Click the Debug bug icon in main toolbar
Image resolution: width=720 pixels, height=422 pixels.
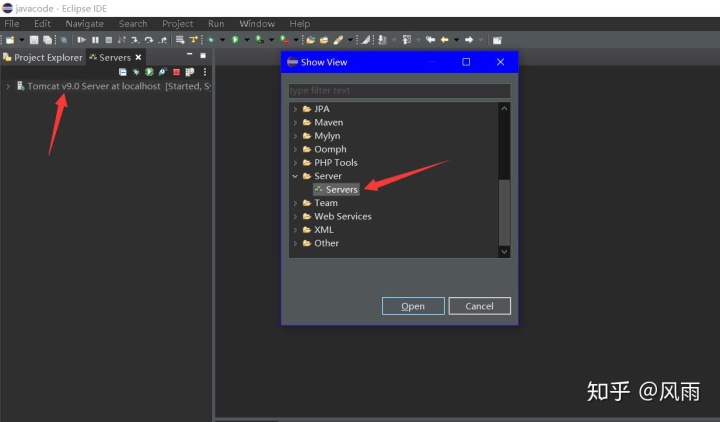(210, 40)
